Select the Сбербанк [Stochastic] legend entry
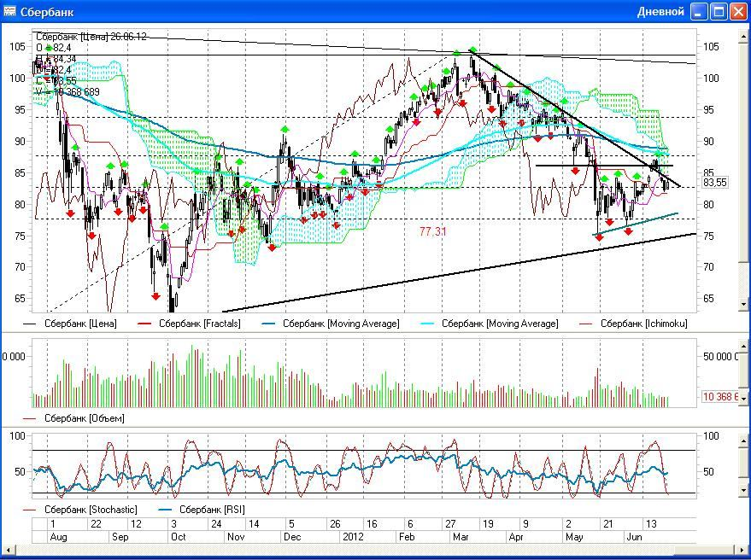This screenshot has height=560, width=751. [x=80, y=510]
